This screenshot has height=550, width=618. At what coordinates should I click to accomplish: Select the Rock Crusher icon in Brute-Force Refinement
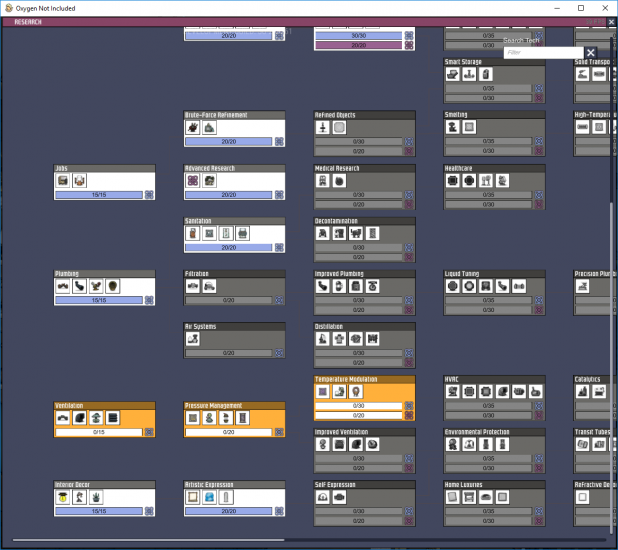click(x=193, y=128)
